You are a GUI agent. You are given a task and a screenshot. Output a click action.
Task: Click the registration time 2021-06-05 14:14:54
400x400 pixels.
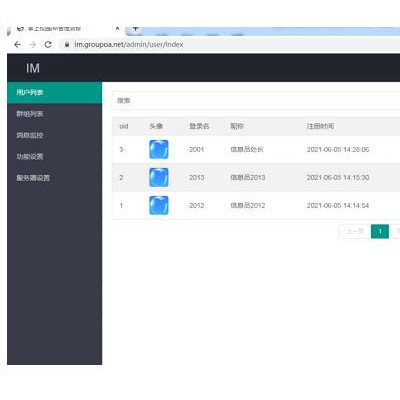pos(338,205)
